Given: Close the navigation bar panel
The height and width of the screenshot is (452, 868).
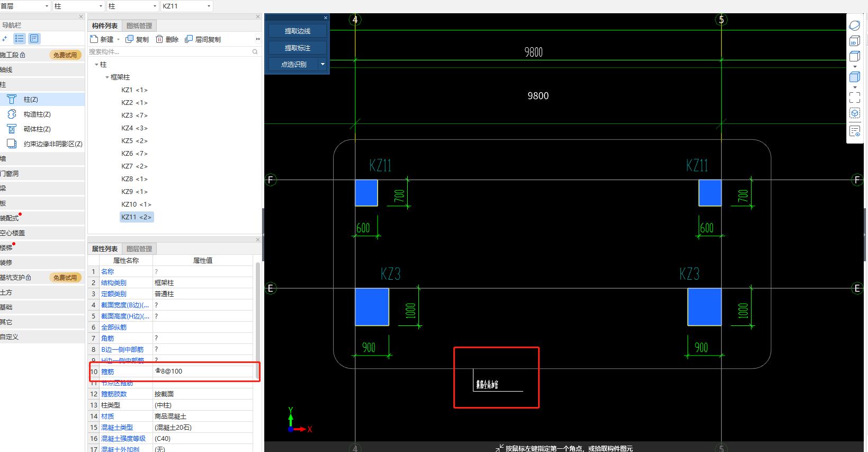Looking at the screenshot, I should pos(81,17).
